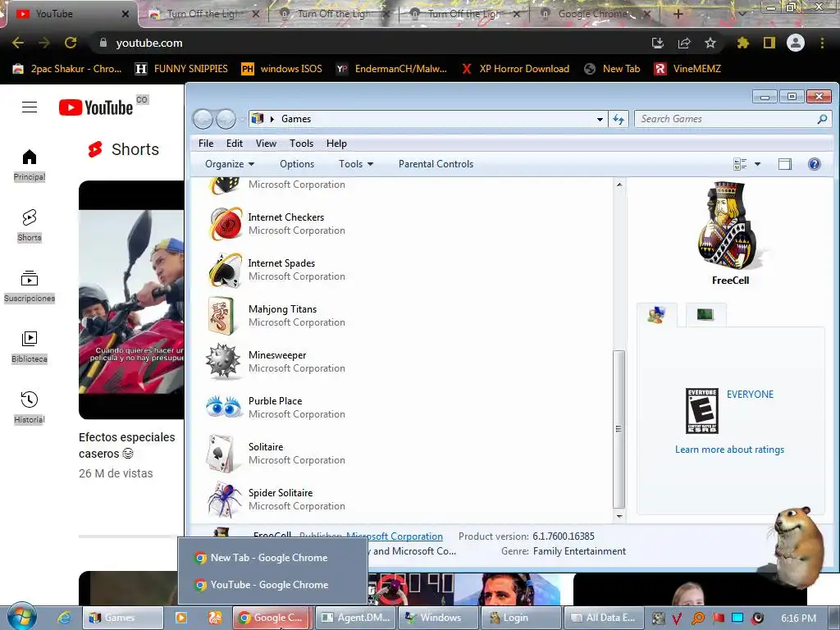Screen dimensions: 840x630
Task: Click the Games Explorer help icon
Action: (x=814, y=164)
